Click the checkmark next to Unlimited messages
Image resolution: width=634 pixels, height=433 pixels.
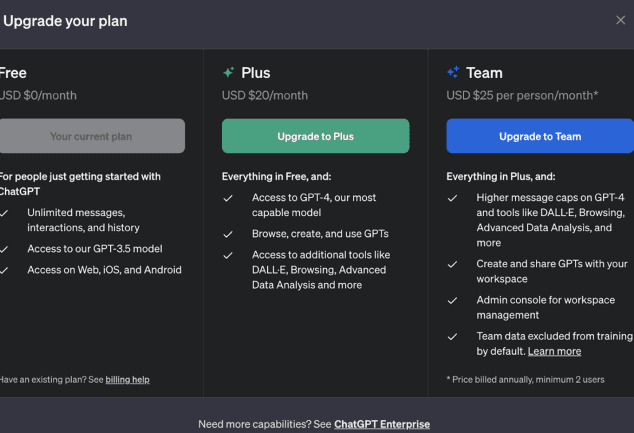pyautogui.click(x=5, y=213)
